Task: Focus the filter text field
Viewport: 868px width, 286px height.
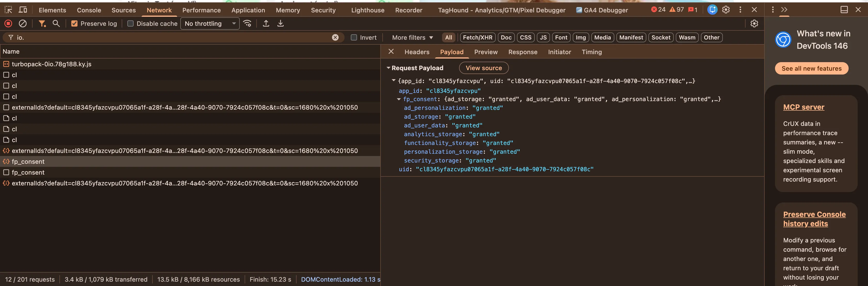Action: (x=174, y=37)
